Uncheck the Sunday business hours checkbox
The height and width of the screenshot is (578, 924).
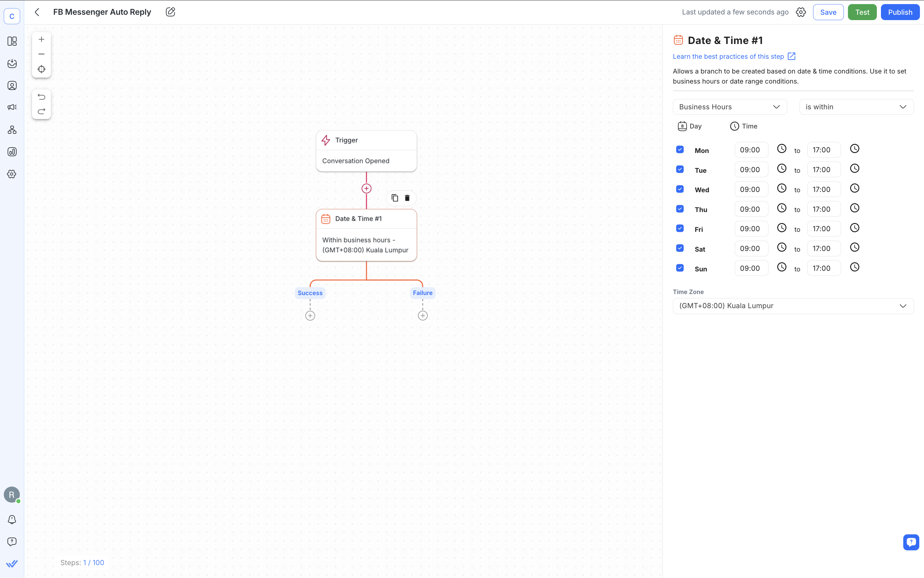[x=680, y=268]
